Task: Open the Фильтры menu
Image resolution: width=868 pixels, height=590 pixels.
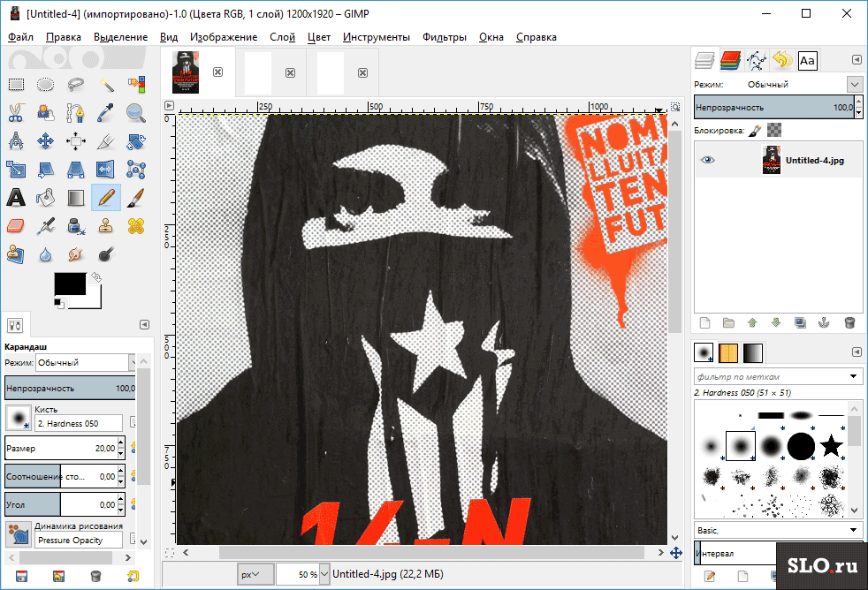Action: pos(445,37)
